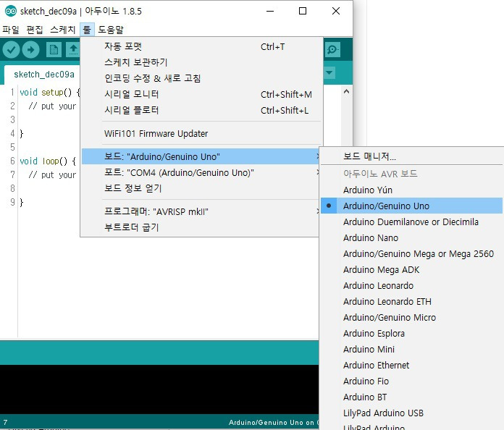Click the Open sketch up-arrow icon
This screenshot has height=430, width=504.
(73, 49)
